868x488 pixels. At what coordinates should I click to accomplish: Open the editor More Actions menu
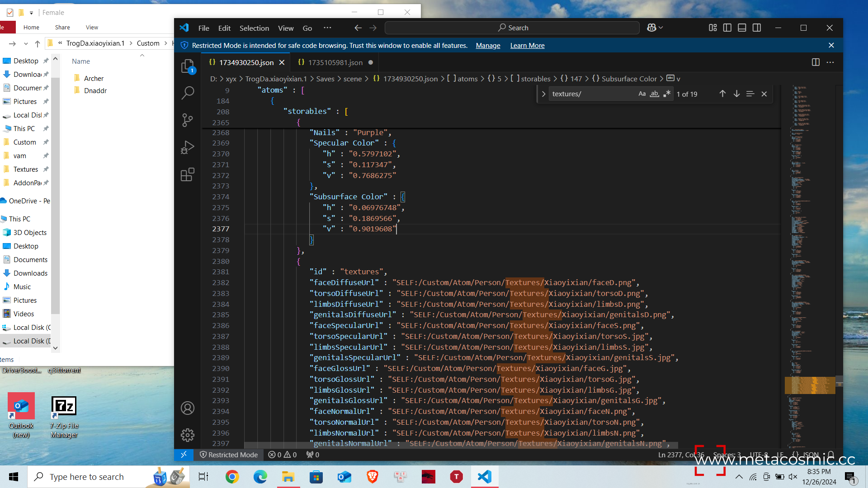(x=830, y=62)
